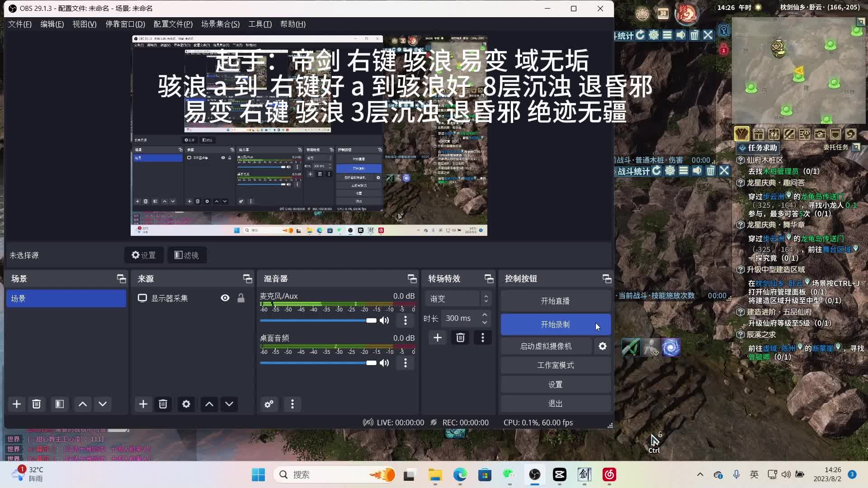Viewport: 868px width, 488px height.
Task: Add a new scene with plus icon
Action: (17, 404)
